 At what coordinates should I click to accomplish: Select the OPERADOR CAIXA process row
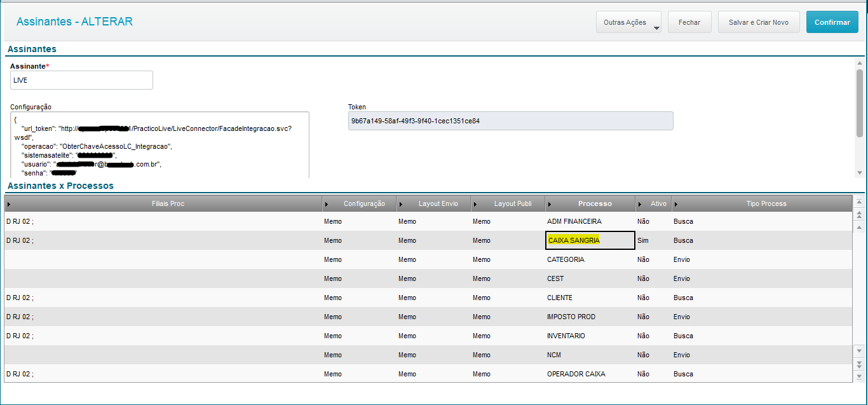(x=576, y=374)
